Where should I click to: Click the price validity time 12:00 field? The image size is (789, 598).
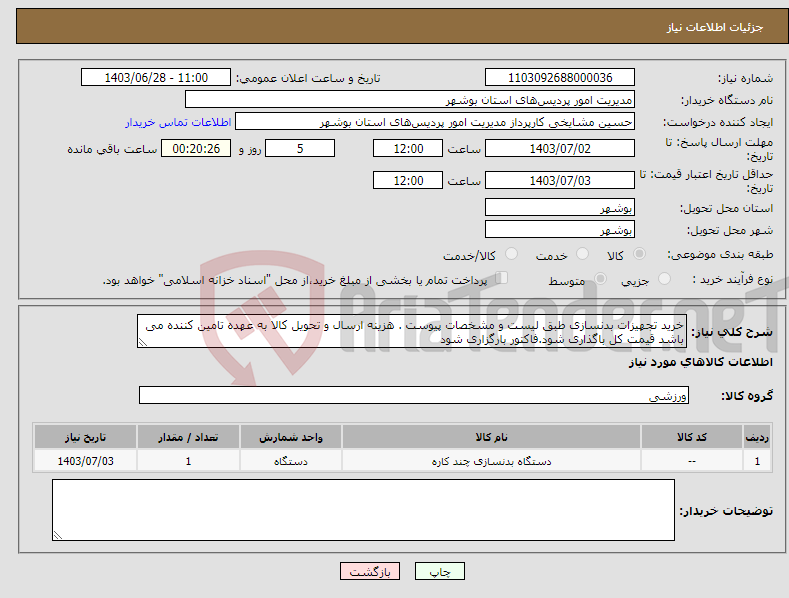pyautogui.click(x=408, y=180)
